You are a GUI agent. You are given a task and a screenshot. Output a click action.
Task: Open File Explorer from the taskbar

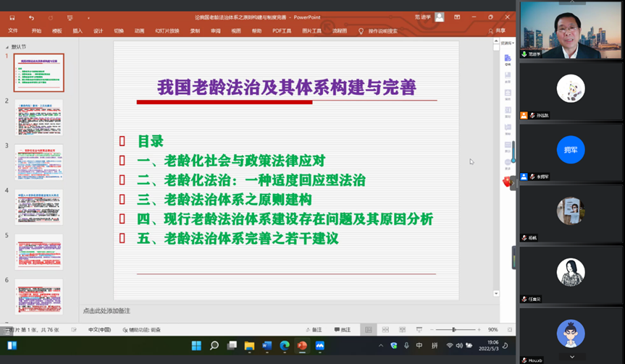coord(249,346)
